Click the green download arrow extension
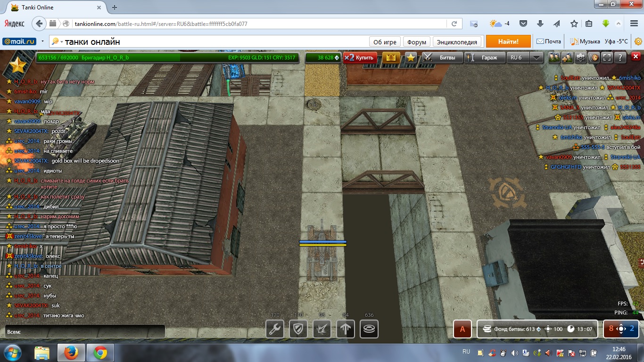 click(x=606, y=24)
